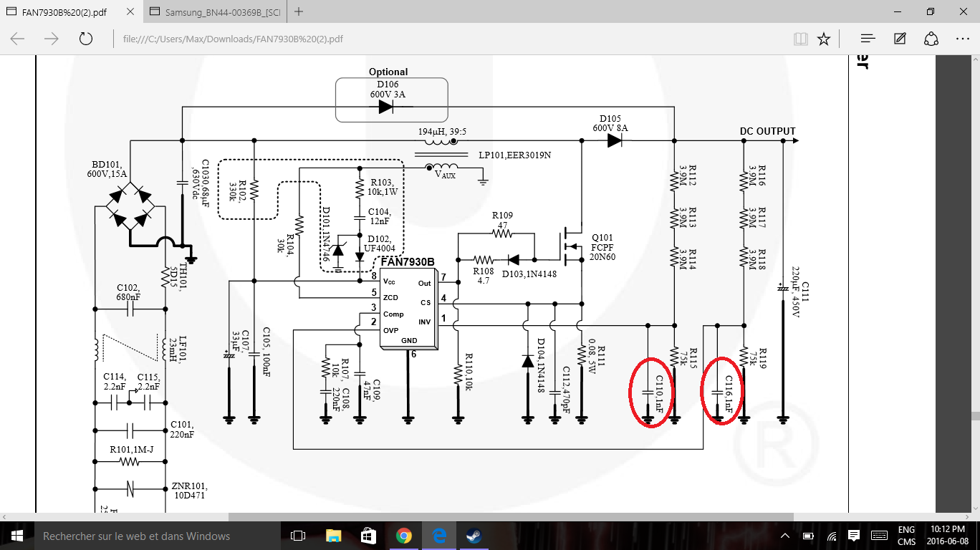This screenshot has height=550, width=980.
Task: Click the OVP pin label on the chip
Action: (390, 330)
